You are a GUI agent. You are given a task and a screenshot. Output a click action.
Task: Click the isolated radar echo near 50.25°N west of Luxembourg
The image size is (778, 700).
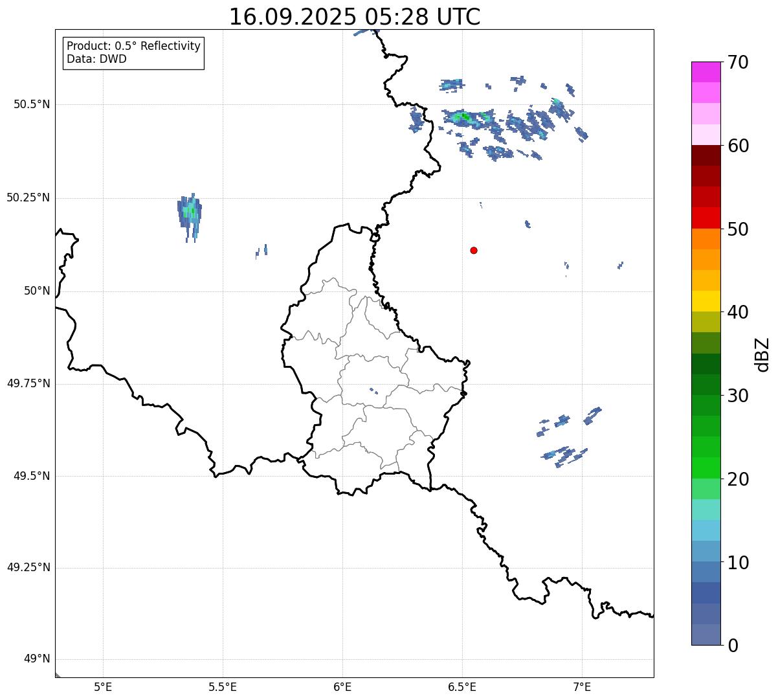tap(190, 212)
